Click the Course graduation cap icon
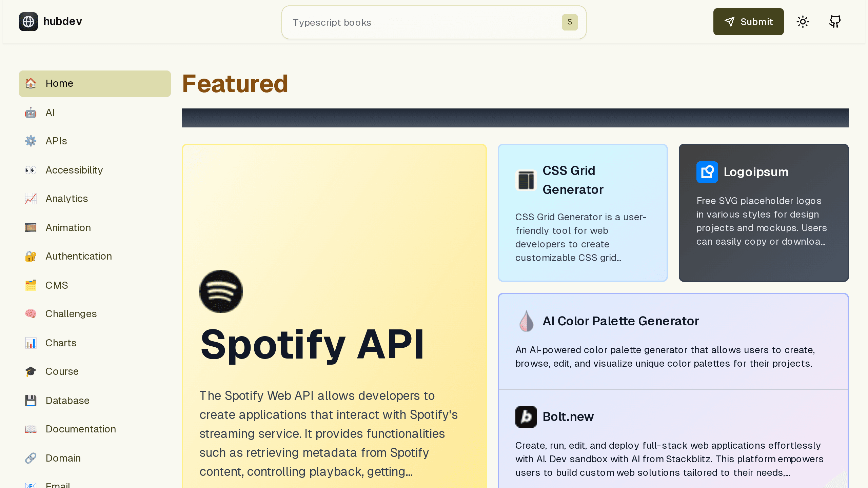 [x=31, y=371]
